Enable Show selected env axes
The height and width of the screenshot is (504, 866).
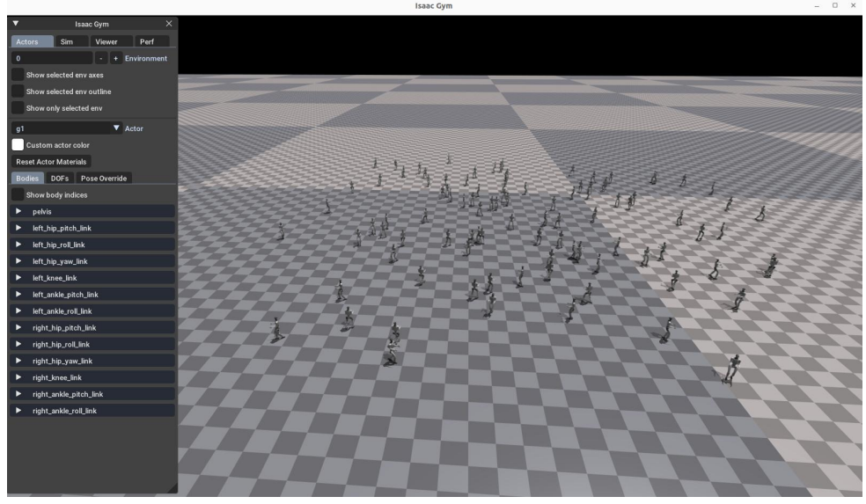pos(18,75)
